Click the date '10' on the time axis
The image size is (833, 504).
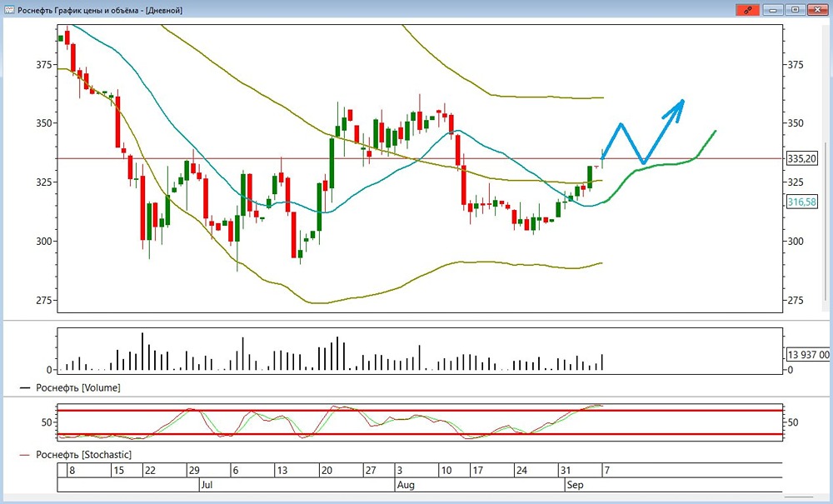[446, 471]
